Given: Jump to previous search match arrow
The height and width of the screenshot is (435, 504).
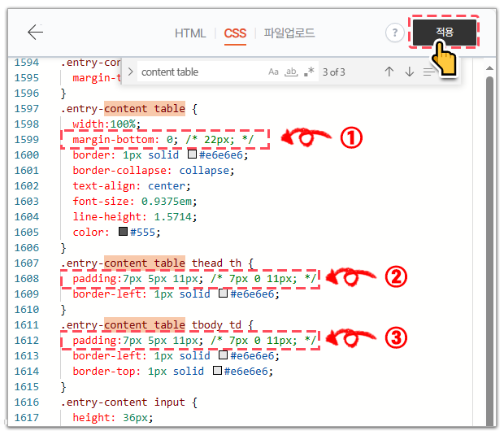Looking at the screenshot, I should 389,72.
